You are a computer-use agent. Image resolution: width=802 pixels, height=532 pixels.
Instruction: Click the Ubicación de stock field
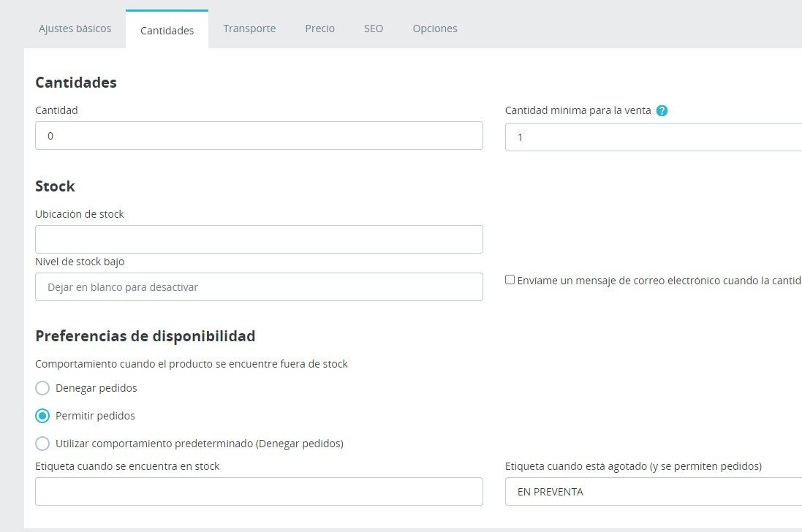[x=259, y=239]
